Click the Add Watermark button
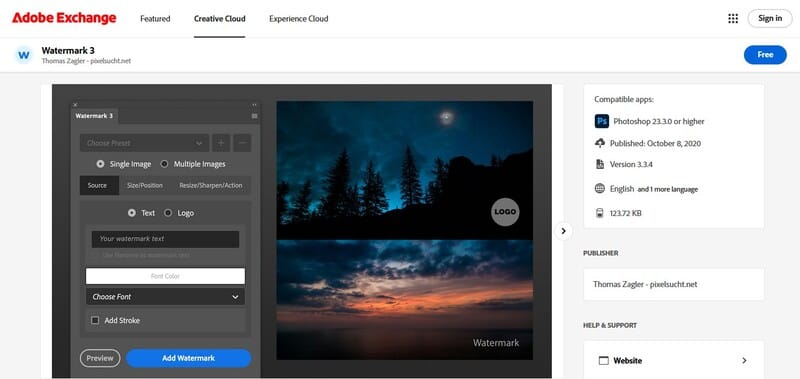800x379 pixels. pos(188,358)
